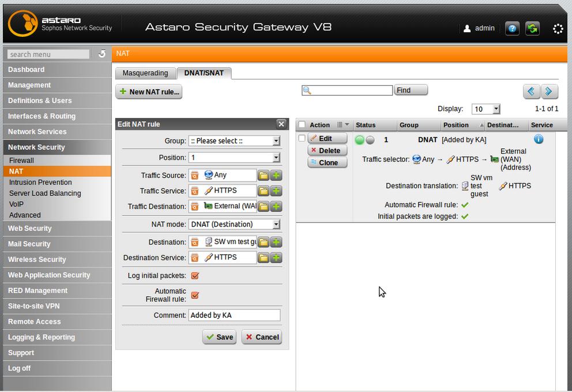The height and width of the screenshot is (392, 572).
Task: Open folder browser for Traffic Source
Action: 264,175
